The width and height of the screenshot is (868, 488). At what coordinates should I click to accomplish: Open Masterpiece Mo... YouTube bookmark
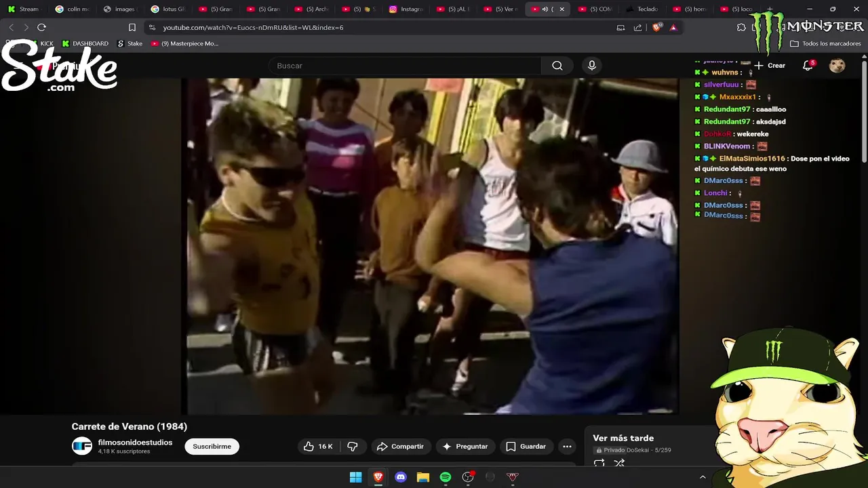coord(184,43)
